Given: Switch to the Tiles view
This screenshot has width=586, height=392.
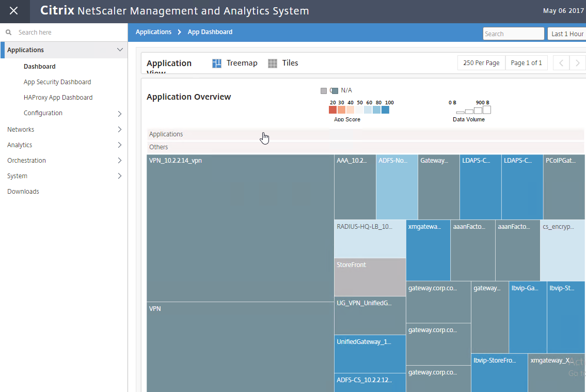Looking at the screenshot, I should (x=283, y=63).
